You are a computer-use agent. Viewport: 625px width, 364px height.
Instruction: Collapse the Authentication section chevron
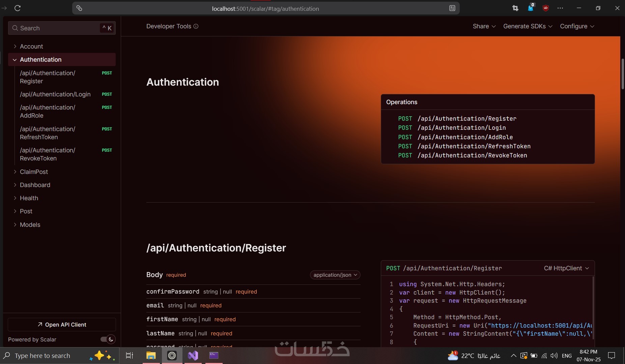(15, 60)
